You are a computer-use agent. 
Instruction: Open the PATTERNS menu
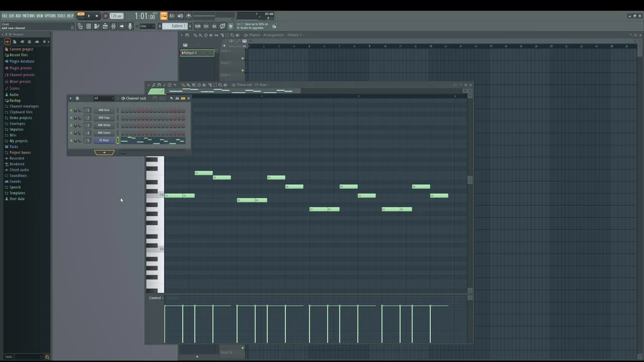(29, 16)
